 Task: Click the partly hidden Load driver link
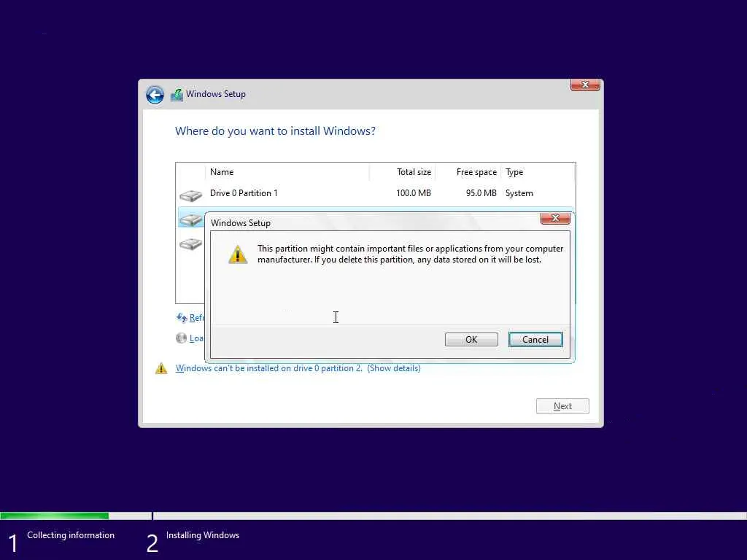[x=197, y=338]
